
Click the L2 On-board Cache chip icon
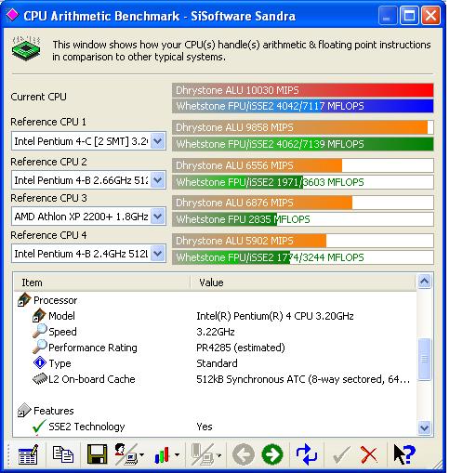pos(40,379)
